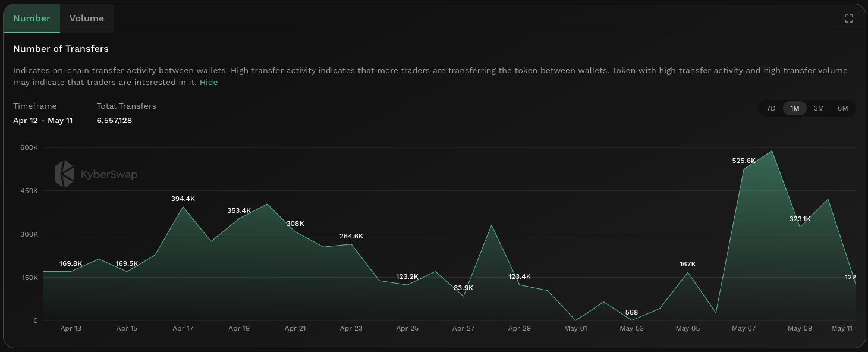Screen dimensions: 868x352
Task: Switch chart to 3M timeframe
Action: [x=819, y=108]
